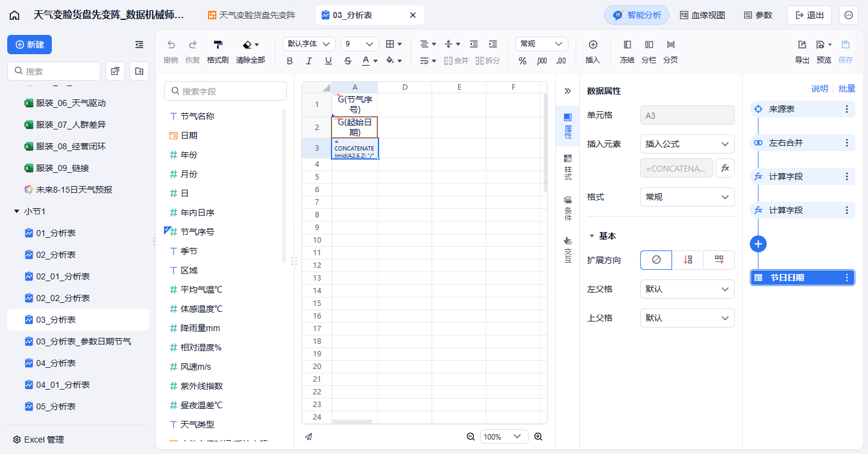Click the 退出 button
The height and width of the screenshot is (454, 868).
tap(810, 15)
